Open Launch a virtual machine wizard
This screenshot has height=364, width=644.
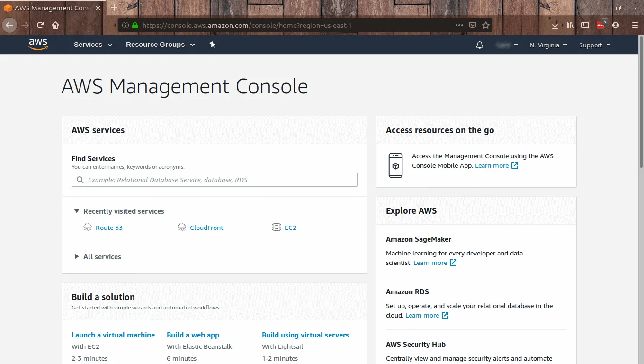(113, 335)
